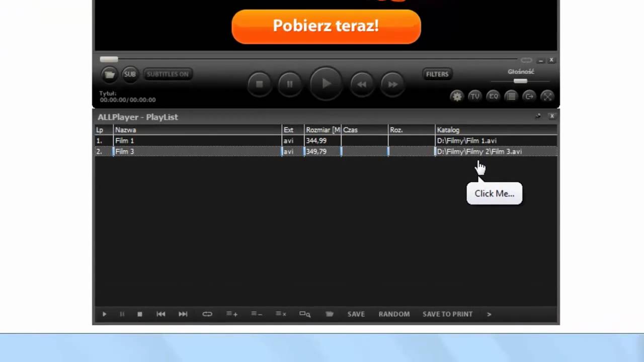Open the FILTERS panel

coord(437,74)
